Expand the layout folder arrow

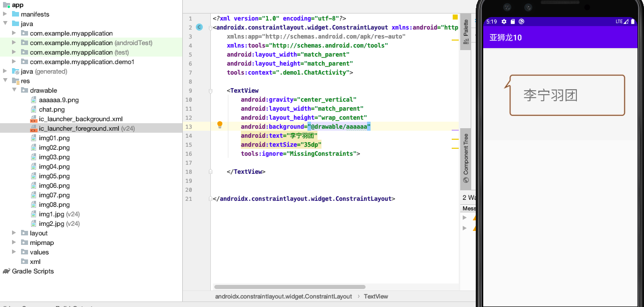click(x=15, y=233)
